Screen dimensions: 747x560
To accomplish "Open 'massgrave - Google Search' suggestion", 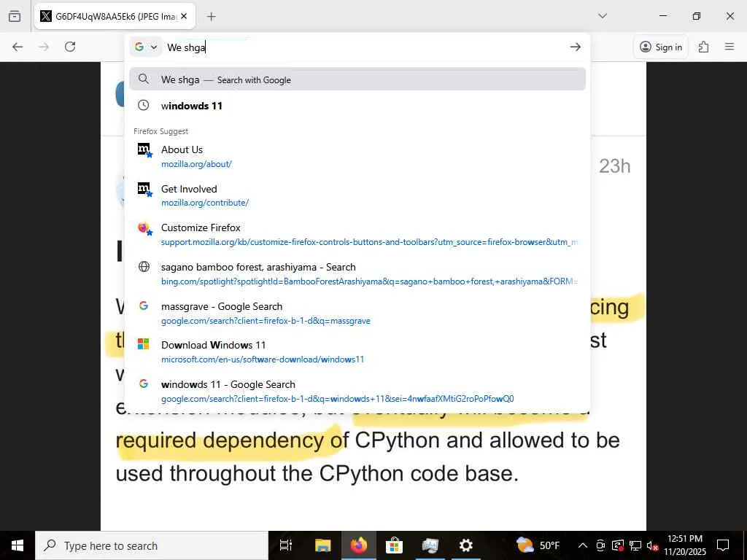I will coord(357,313).
